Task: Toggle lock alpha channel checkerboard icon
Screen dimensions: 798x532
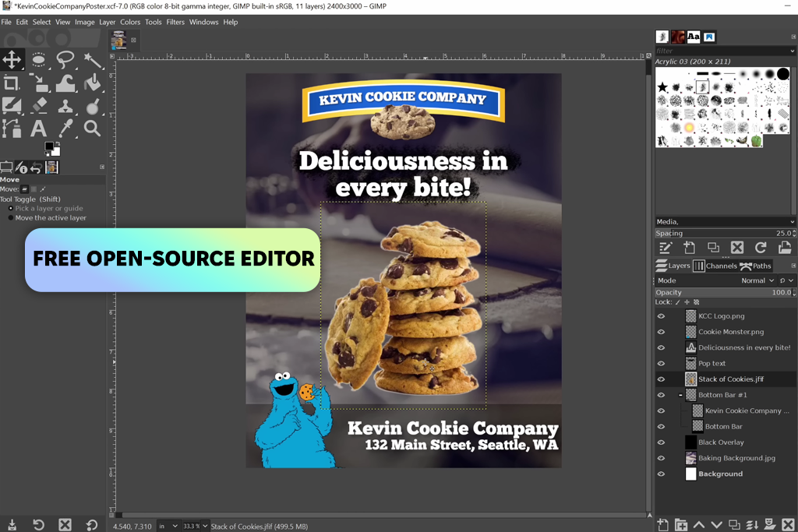Action: (696, 302)
